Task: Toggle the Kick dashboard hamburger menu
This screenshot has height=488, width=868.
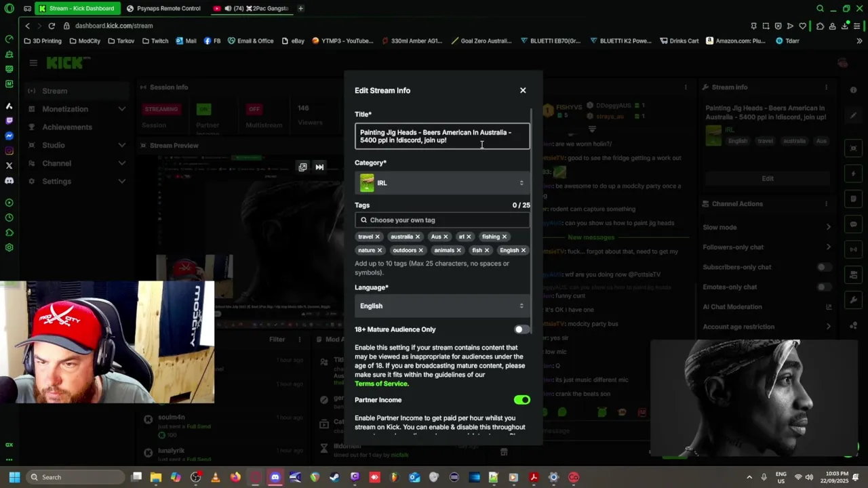Action: (x=33, y=63)
